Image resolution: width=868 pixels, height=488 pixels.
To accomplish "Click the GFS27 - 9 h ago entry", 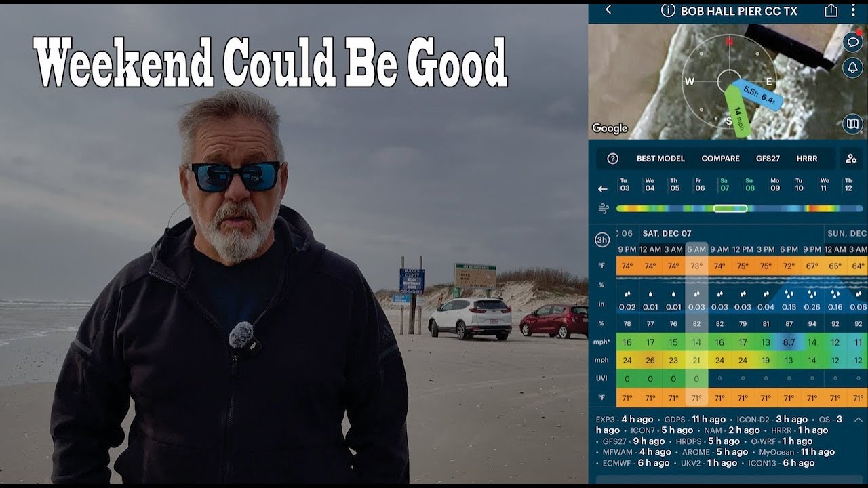I will [x=634, y=441].
